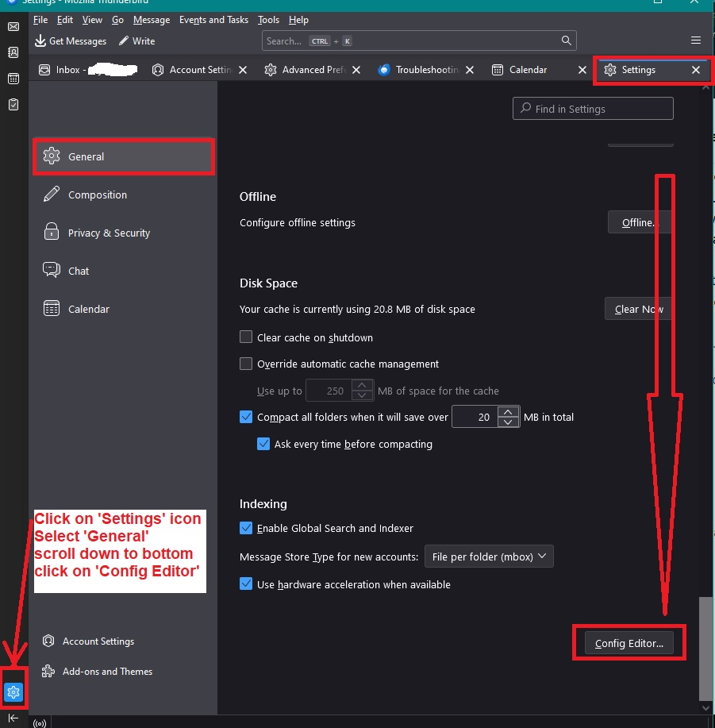Open Account Settings link in sidebar
Viewport: 715px width, 728px height.
[88, 641]
